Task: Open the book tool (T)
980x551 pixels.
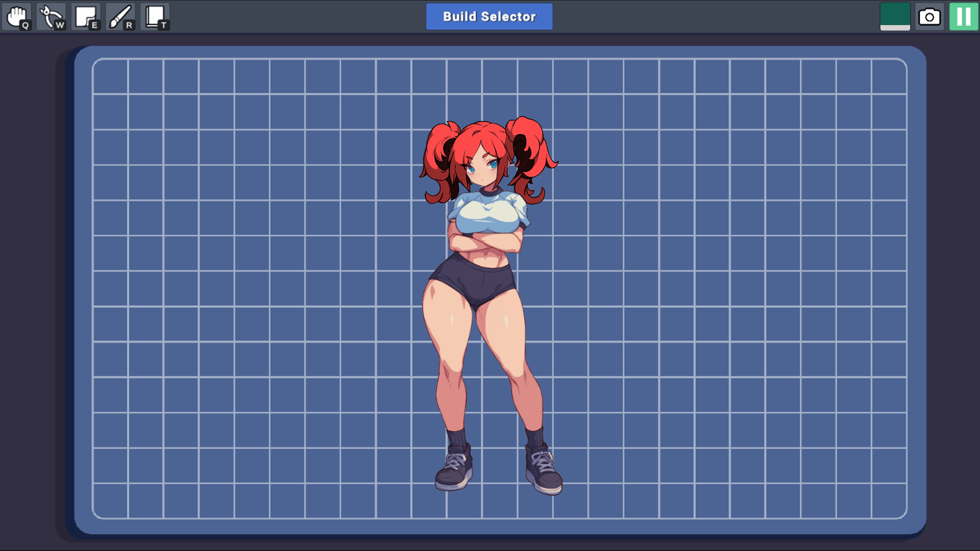Action: coord(155,17)
